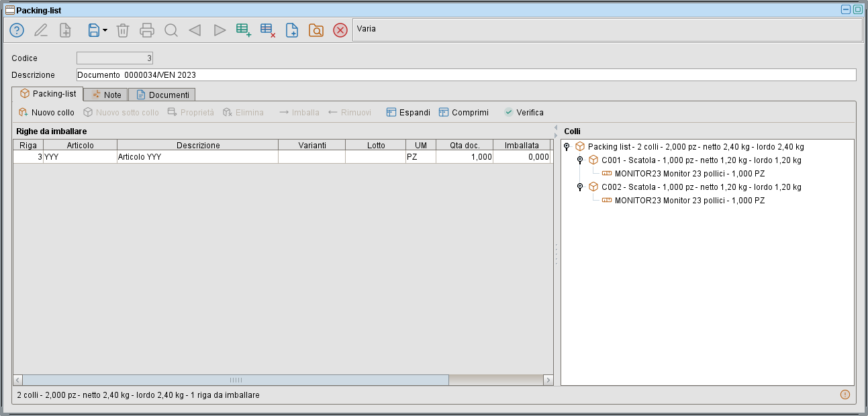
Task: Click the trash delete icon
Action: coord(123,30)
